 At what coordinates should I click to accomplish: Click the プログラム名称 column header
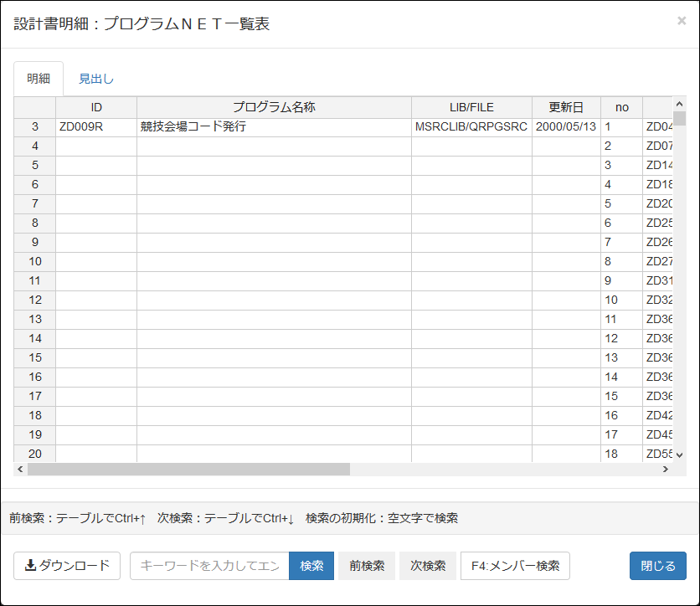(274, 107)
